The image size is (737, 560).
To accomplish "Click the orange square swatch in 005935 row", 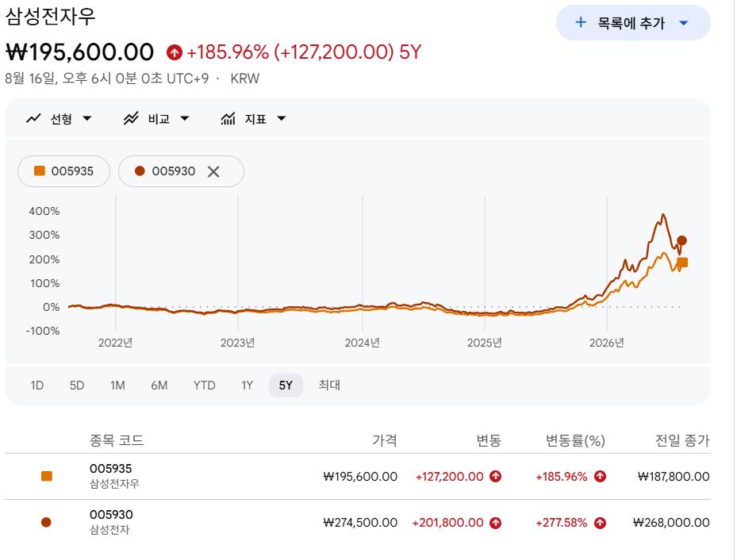I will [x=47, y=477].
